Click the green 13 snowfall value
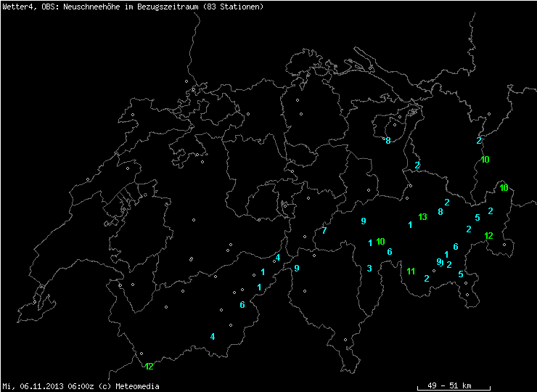Screen dimensions: 537x392 (422, 217)
